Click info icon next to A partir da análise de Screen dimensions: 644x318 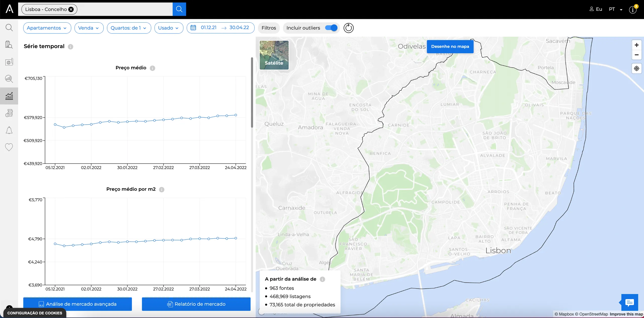pyautogui.click(x=322, y=279)
